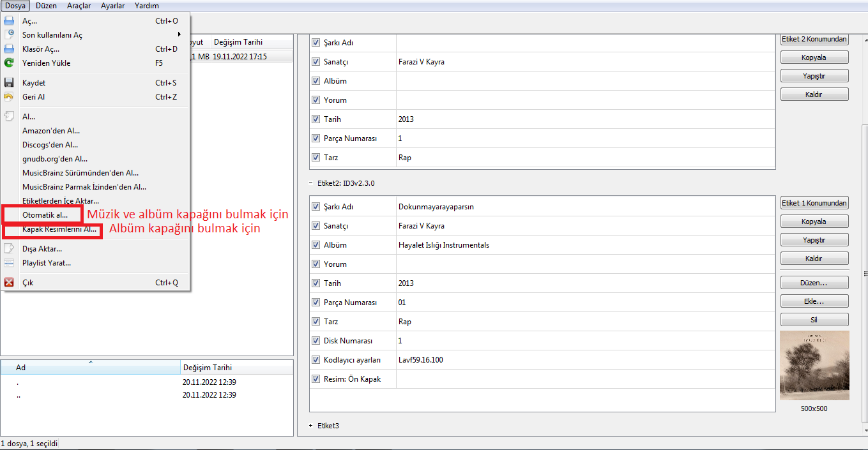Click Yapıştır button under Etiket 2 Konumundan
This screenshot has width=868, height=450.
tap(814, 76)
